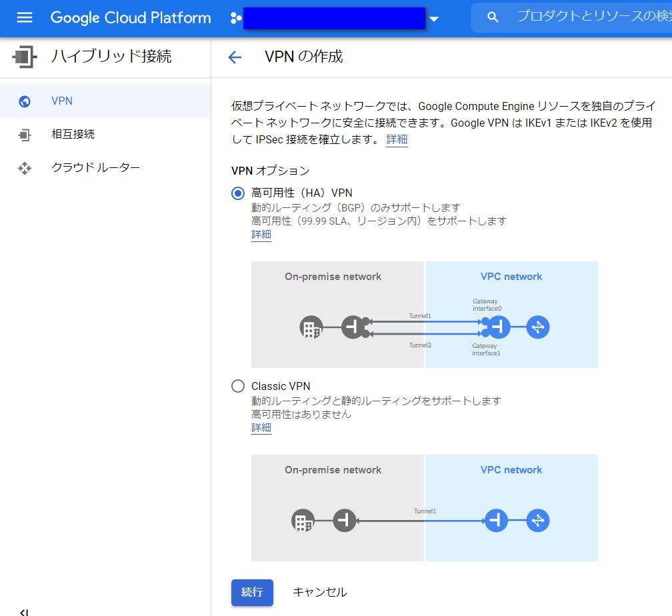The height and width of the screenshot is (616, 672).
Task: Click the 高可用性はありません text
Action: pyautogui.click(x=301, y=414)
